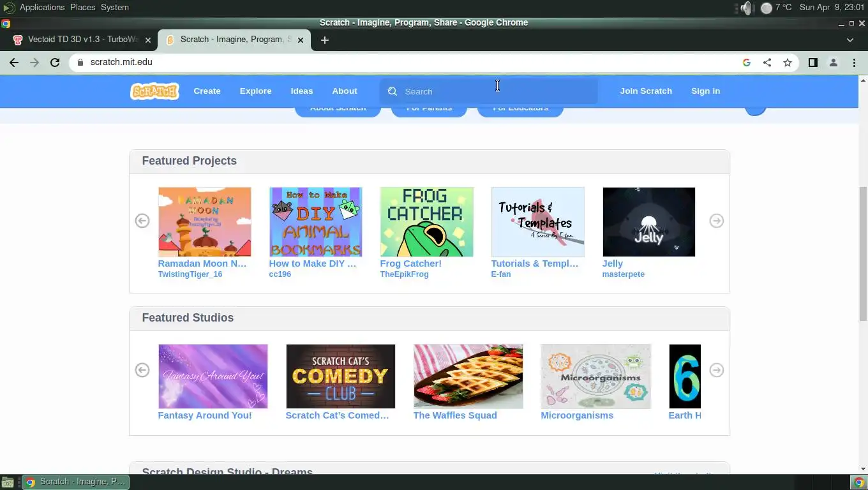The image size is (868, 490).
Task: Focus the Search input field
Action: (x=489, y=91)
